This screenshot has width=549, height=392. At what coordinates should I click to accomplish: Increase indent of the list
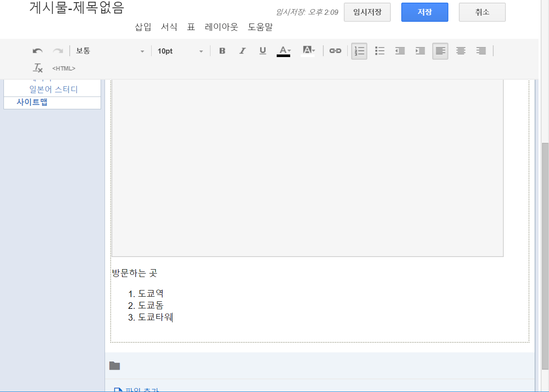(x=420, y=51)
